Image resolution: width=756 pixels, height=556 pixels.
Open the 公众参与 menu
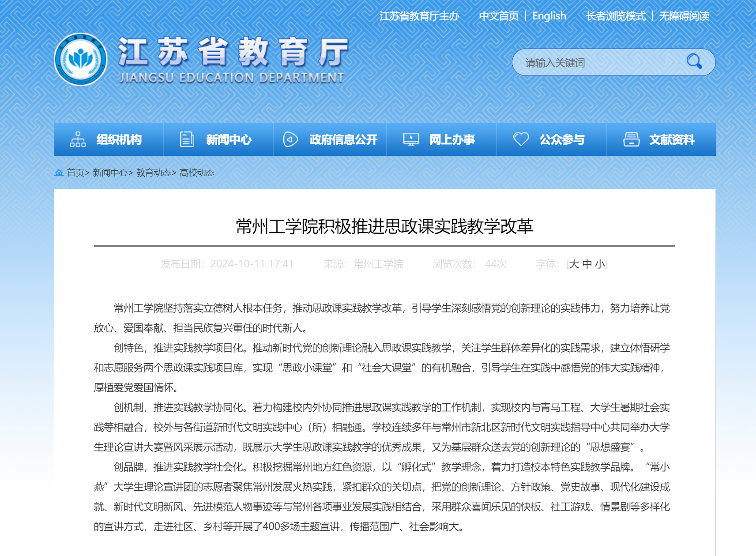(551, 139)
